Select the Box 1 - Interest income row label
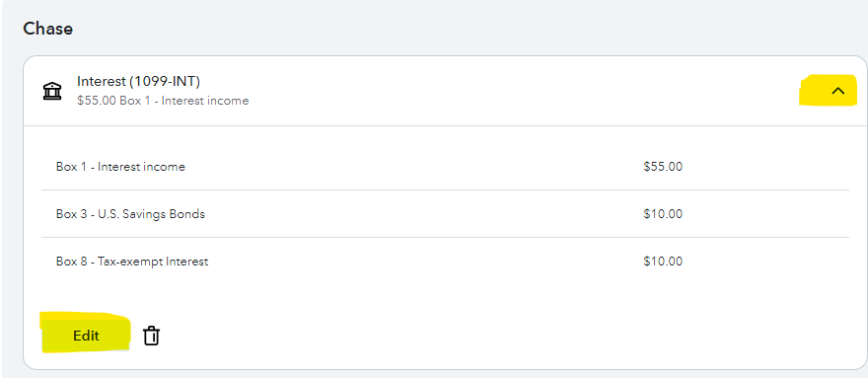868x378 pixels. coord(120,167)
